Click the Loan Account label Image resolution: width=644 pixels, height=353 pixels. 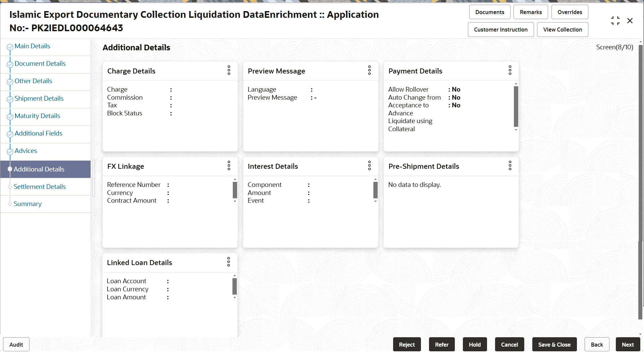[126, 281]
